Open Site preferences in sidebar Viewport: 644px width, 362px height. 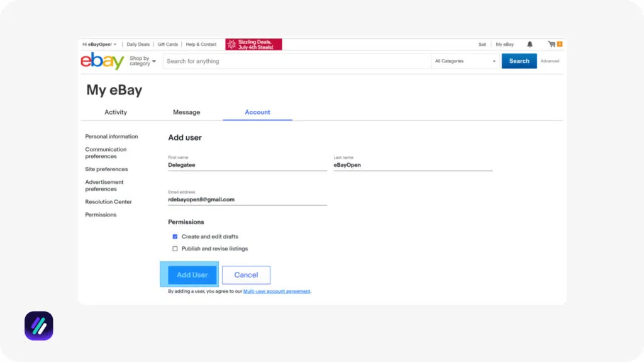106,169
